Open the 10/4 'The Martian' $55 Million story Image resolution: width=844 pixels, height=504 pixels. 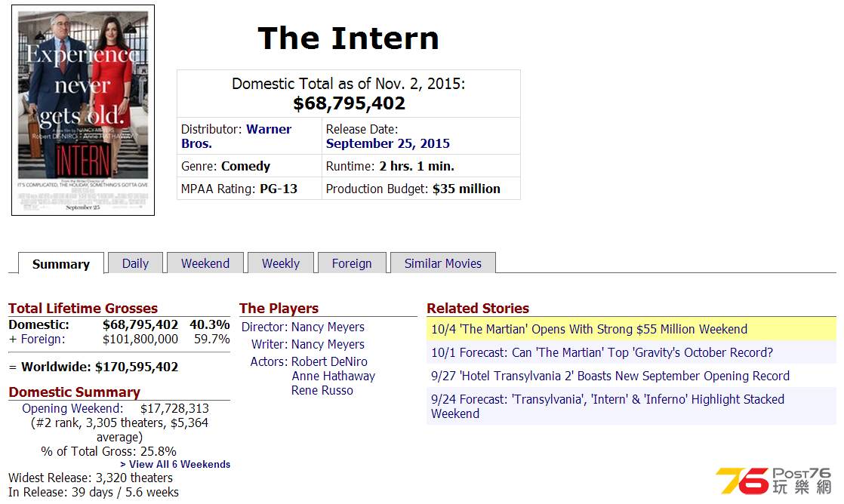point(589,329)
